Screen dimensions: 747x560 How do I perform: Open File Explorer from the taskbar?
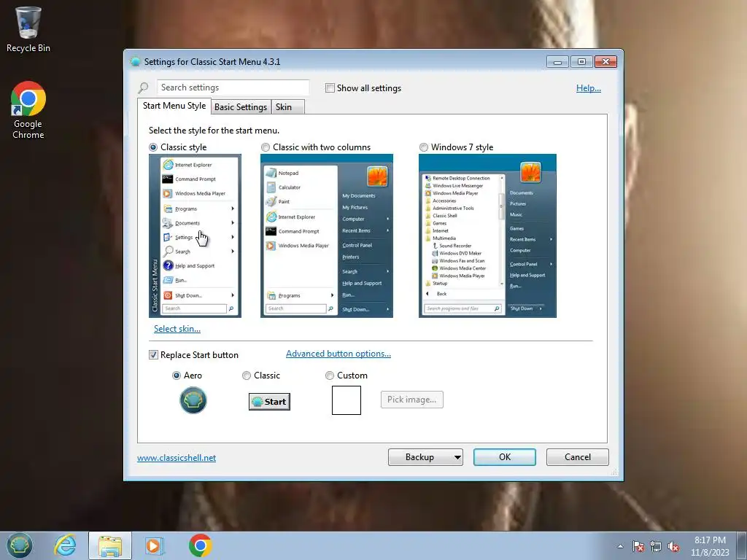109,545
